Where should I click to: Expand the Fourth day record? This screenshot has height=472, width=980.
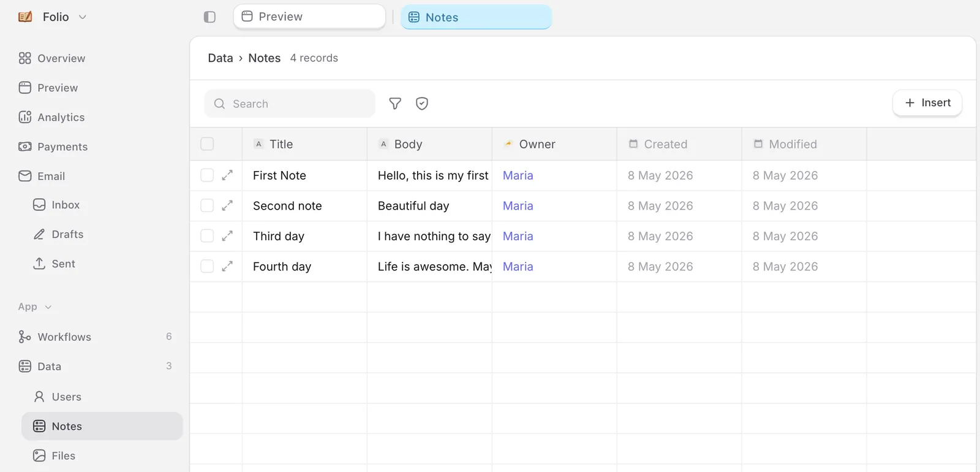(x=227, y=267)
